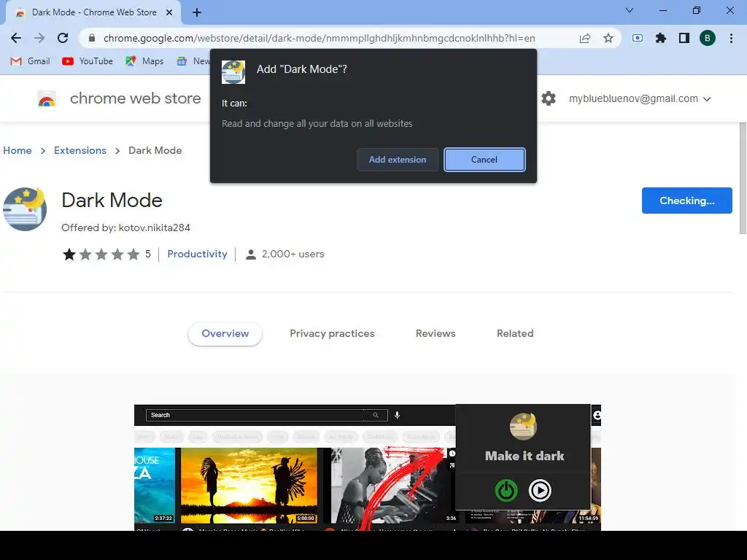747x560 pixels.
Task: Click the page vertical scrollbar
Action: tap(743, 179)
